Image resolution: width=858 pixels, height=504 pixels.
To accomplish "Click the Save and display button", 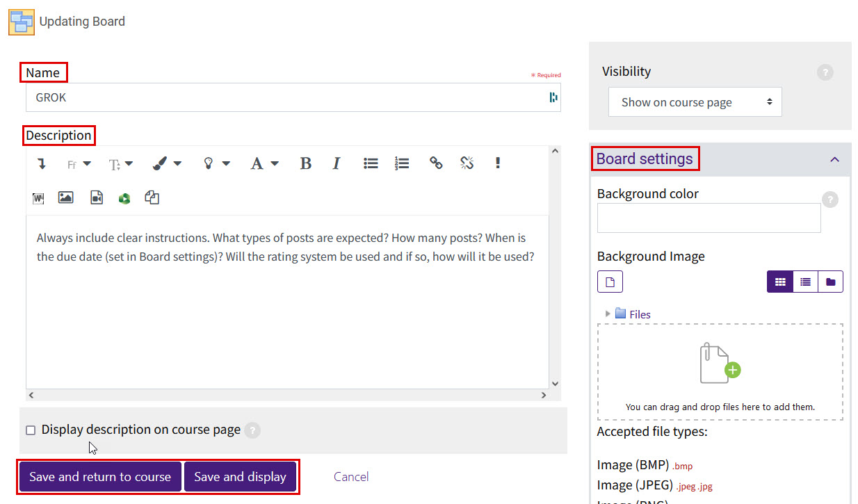I will [241, 477].
